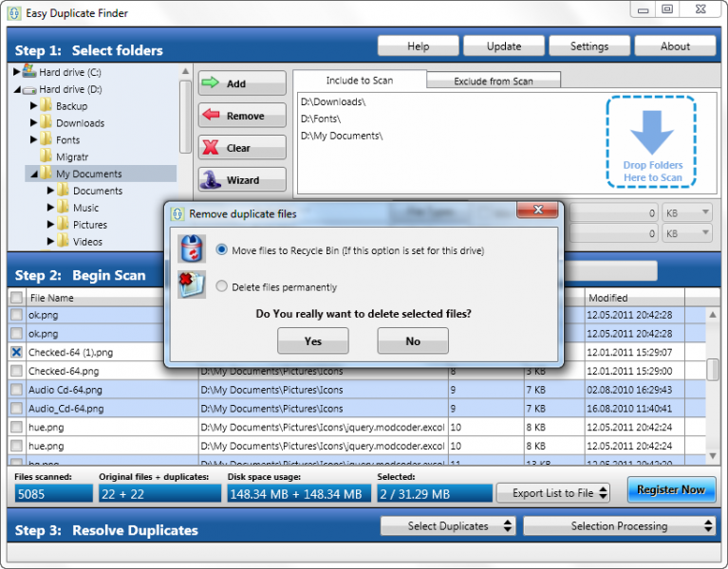Cancel deletion with No button
This screenshot has width=728, height=569.
click(x=413, y=340)
